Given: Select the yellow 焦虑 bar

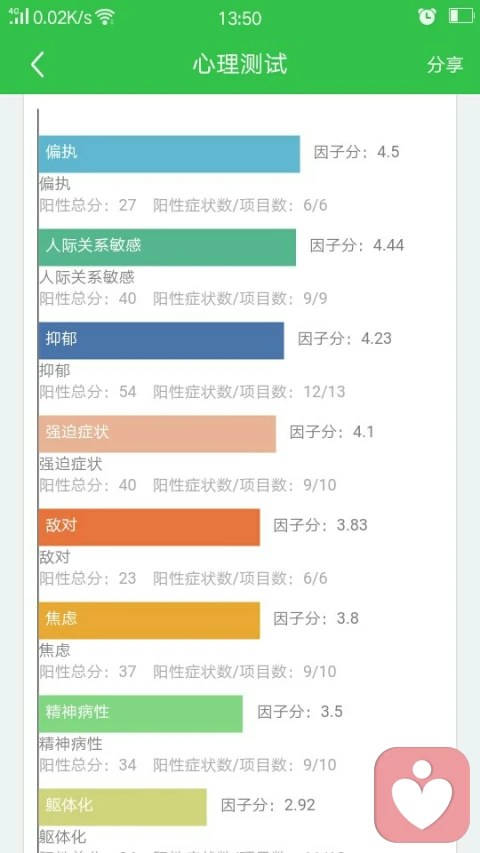Looking at the screenshot, I should coord(149,621).
